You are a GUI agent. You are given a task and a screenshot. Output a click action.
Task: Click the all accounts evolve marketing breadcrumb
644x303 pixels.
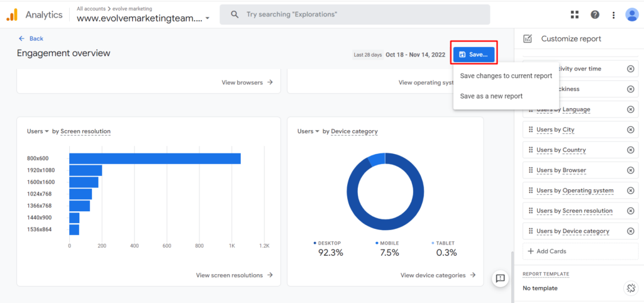click(x=114, y=9)
